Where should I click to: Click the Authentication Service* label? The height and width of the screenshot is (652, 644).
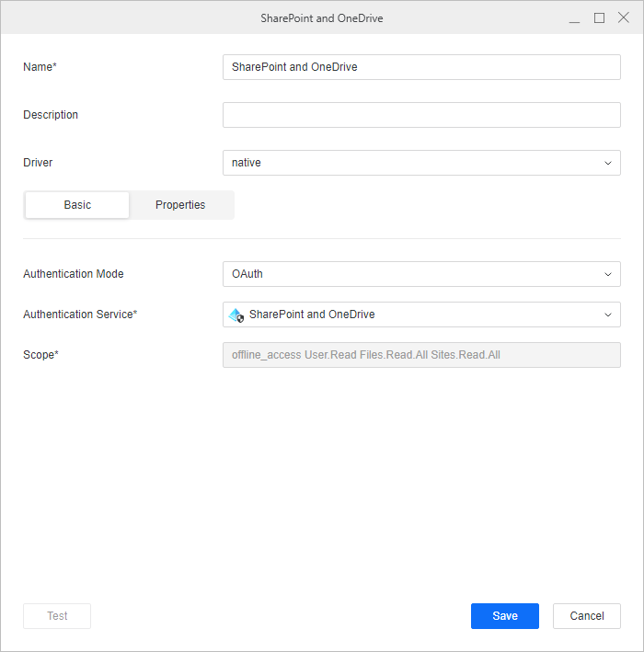point(80,315)
